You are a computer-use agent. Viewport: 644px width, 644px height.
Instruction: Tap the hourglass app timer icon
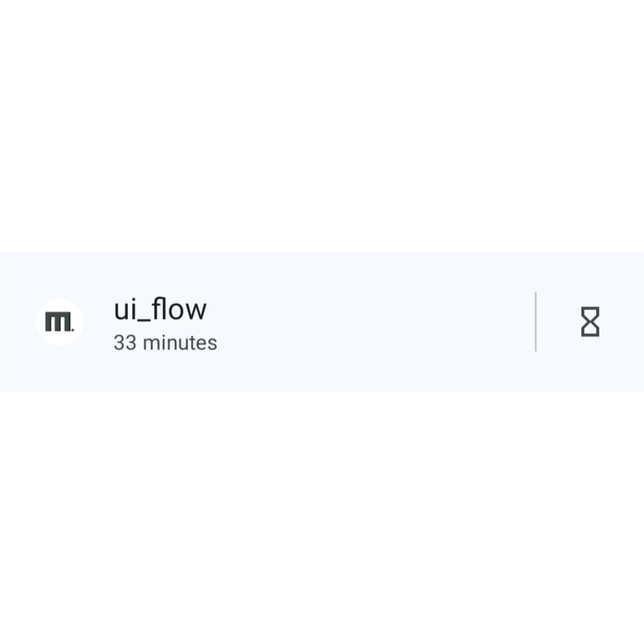tap(590, 322)
